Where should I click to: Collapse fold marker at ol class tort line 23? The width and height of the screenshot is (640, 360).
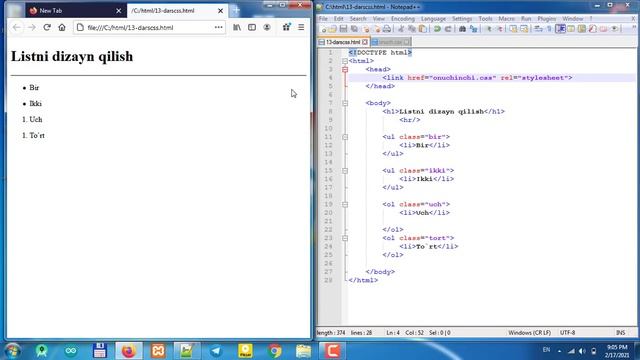(x=345, y=238)
